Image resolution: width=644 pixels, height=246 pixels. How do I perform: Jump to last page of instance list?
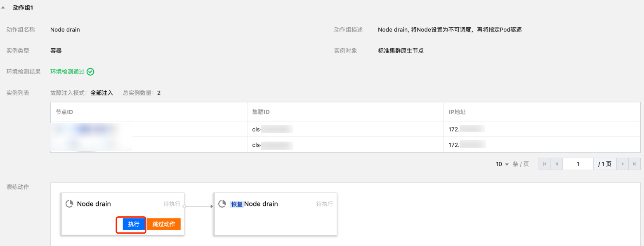point(635,164)
